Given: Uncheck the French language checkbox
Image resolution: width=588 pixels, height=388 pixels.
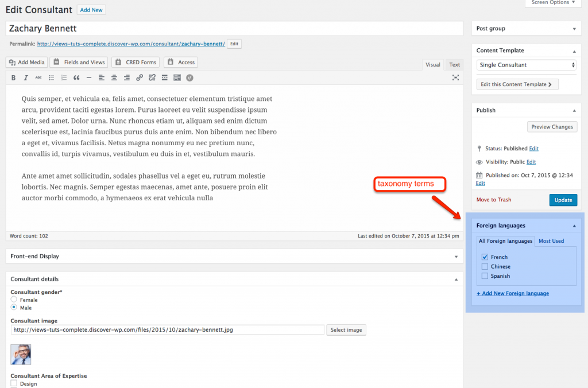Looking at the screenshot, I should [x=485, y=257].
